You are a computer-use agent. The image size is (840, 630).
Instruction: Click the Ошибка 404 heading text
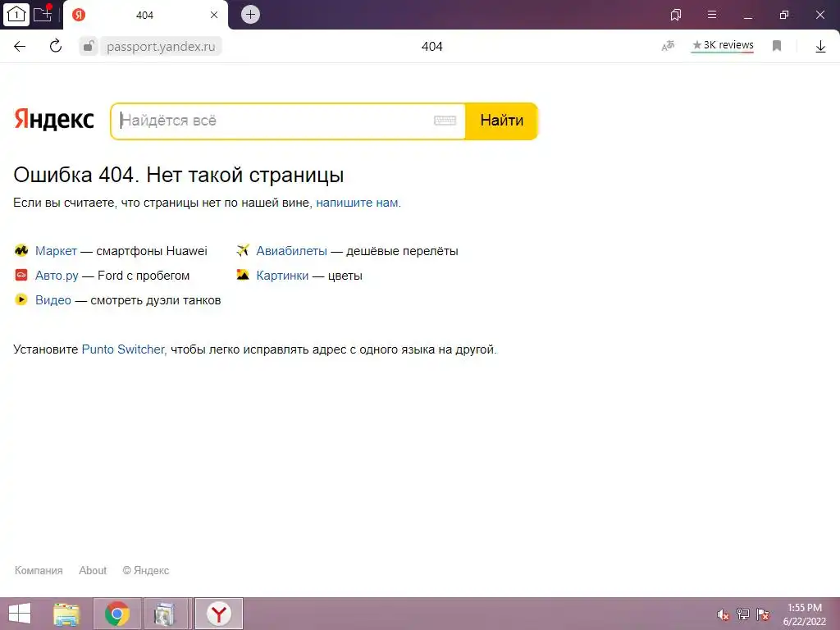click(178, 176)
